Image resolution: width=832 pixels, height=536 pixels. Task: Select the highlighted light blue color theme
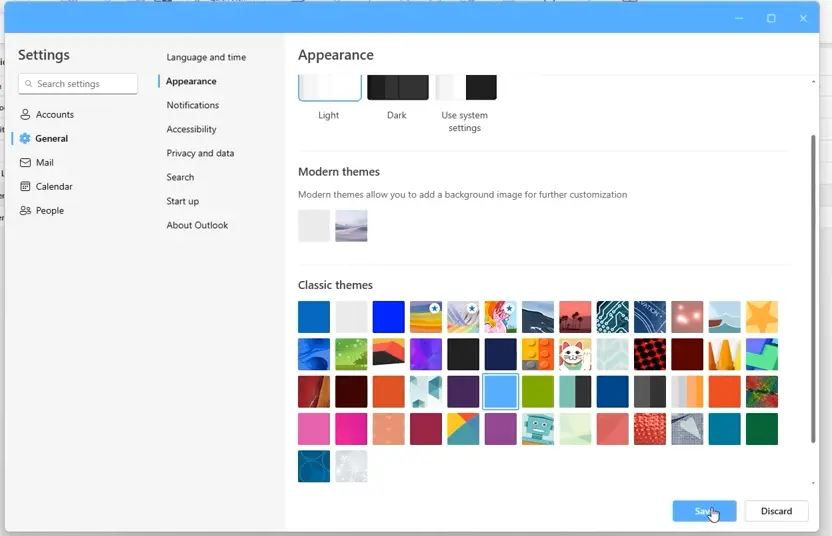coord(500,392)
